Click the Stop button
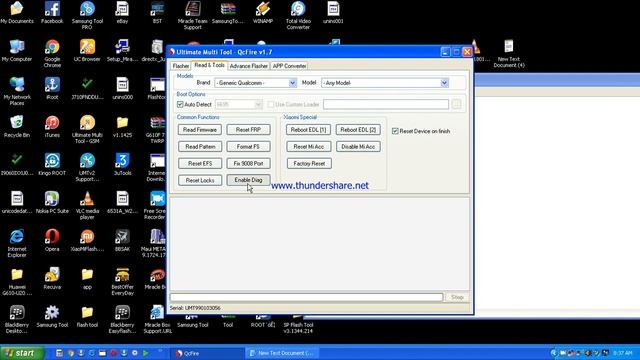The image size is (640, 360). [457, 297]
